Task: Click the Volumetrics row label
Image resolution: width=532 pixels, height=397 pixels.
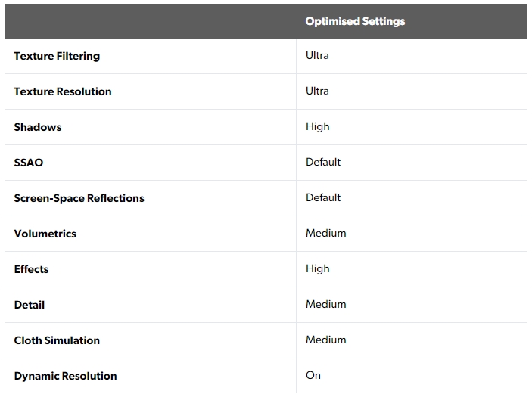Action: (45, 234)
